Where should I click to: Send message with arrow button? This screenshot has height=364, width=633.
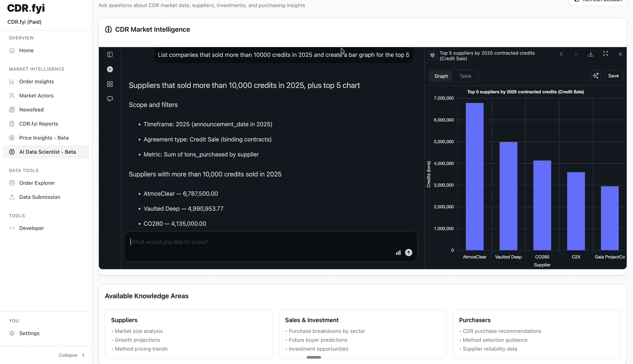[x=408, y=253]
